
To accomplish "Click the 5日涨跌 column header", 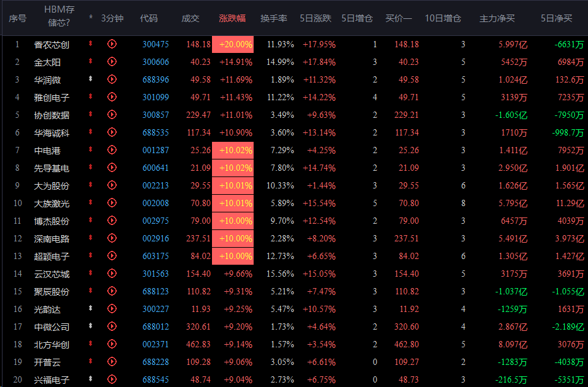I will click(315, 18).
